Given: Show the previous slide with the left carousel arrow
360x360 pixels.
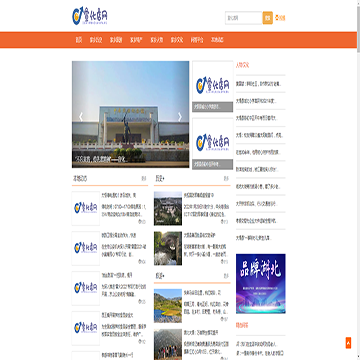Looking at the screenshot, I should coord(81,117).
